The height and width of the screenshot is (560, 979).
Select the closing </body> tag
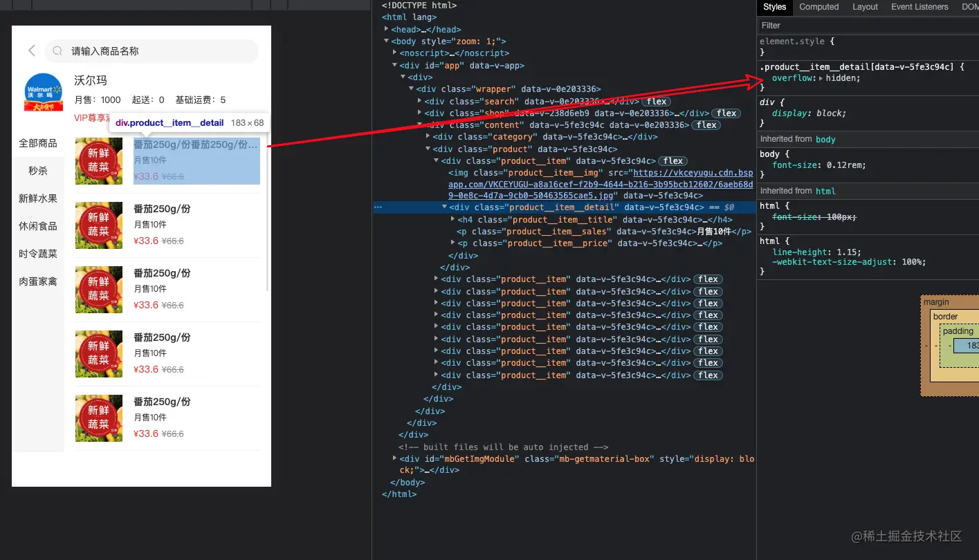point(408,483)
